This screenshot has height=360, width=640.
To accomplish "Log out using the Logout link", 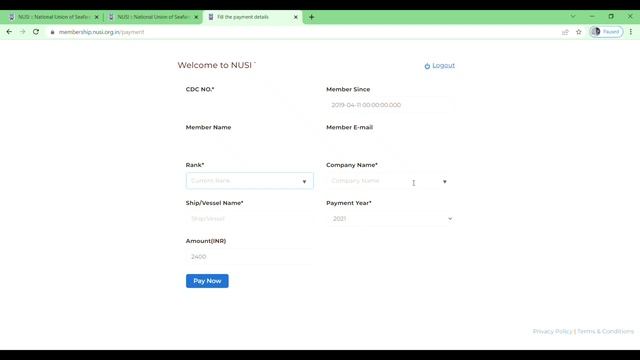I will (x=443, y=66).
